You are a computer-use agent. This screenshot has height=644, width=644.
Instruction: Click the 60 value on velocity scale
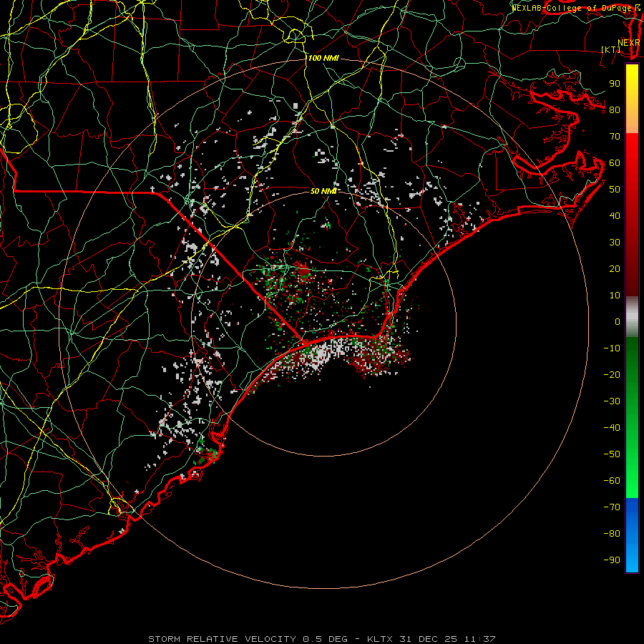(x=615, y=162)
